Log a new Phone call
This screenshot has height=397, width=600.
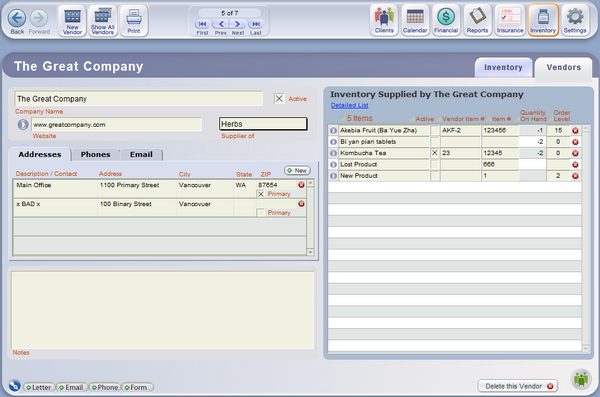tap(105, 387)
